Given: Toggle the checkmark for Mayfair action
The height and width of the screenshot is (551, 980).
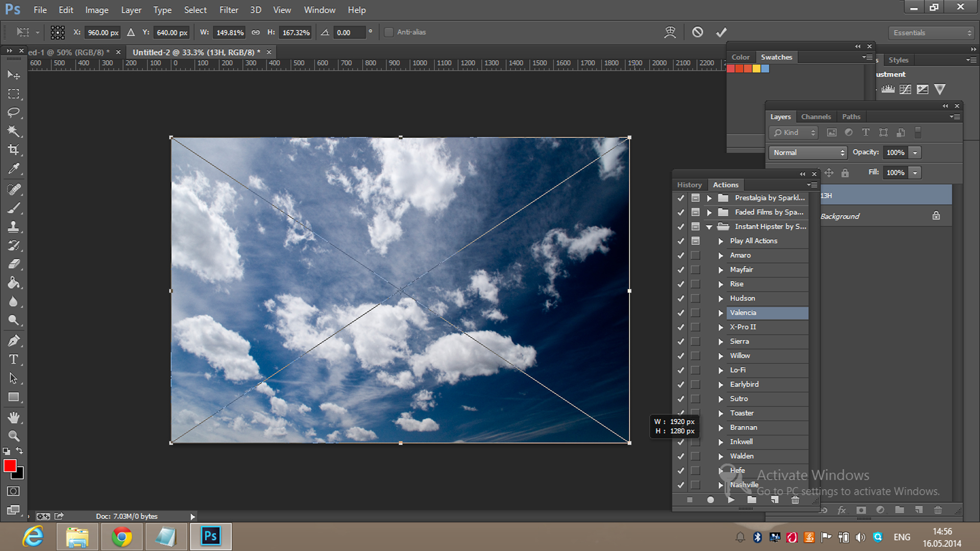Looking at the screenshot, I should point(680,269).
